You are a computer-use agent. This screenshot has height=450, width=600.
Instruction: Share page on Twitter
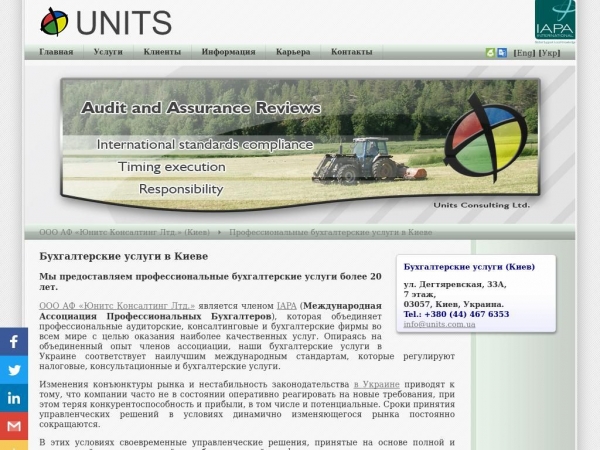(14, 370)
